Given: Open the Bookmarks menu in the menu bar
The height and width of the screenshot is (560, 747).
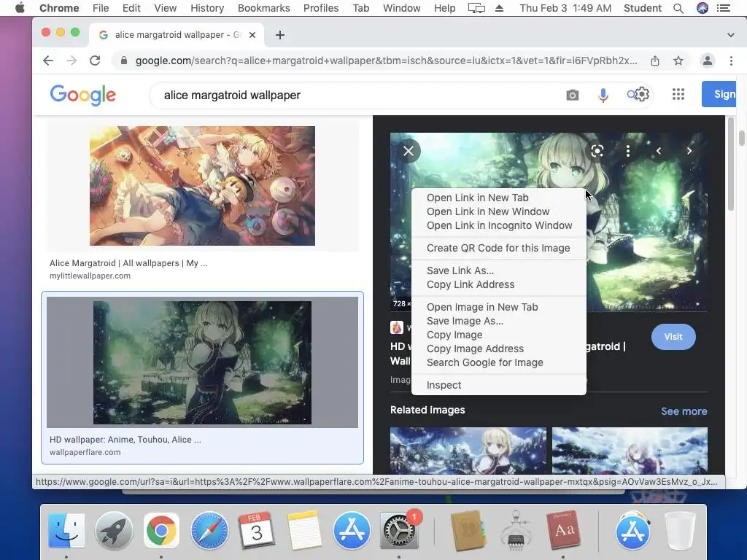Looking at the screenshot, I should tap(264, 8).
